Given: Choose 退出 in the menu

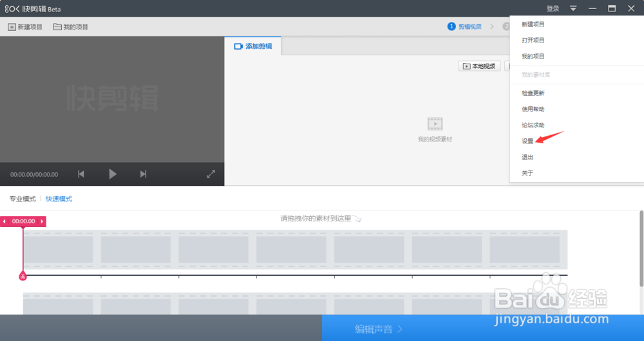Looking at the screenshot, I should (527, 157).
